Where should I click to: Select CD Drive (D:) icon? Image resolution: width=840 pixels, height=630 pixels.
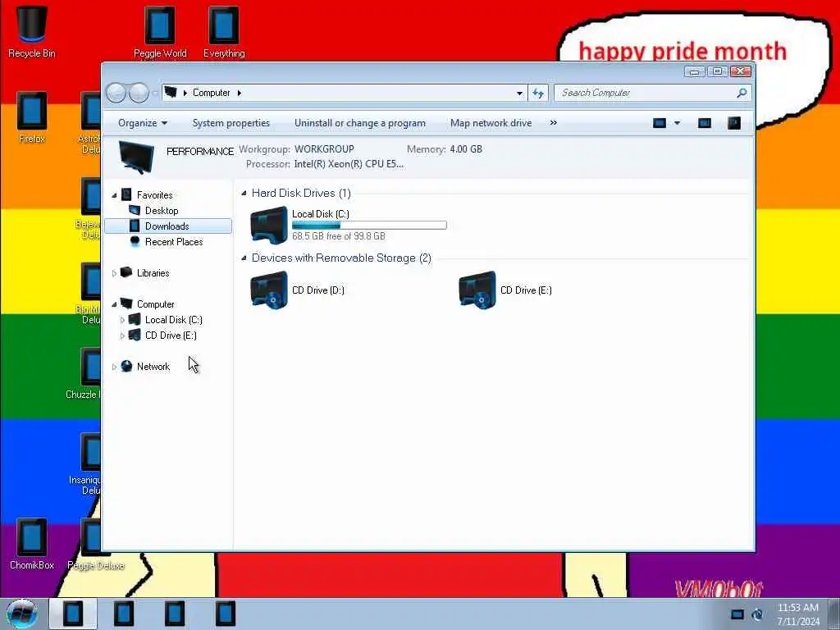(x=269, y=290)
